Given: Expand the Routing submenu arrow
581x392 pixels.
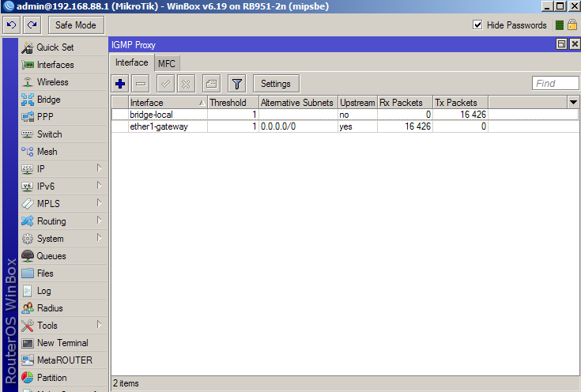Looking at the screenshot, I should [100, 220].
